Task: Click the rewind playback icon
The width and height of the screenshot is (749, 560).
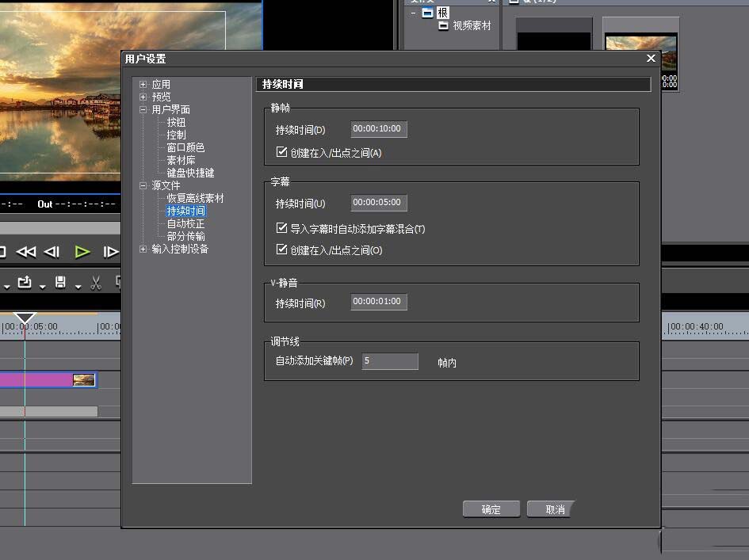Action: [x=27, y=251]
